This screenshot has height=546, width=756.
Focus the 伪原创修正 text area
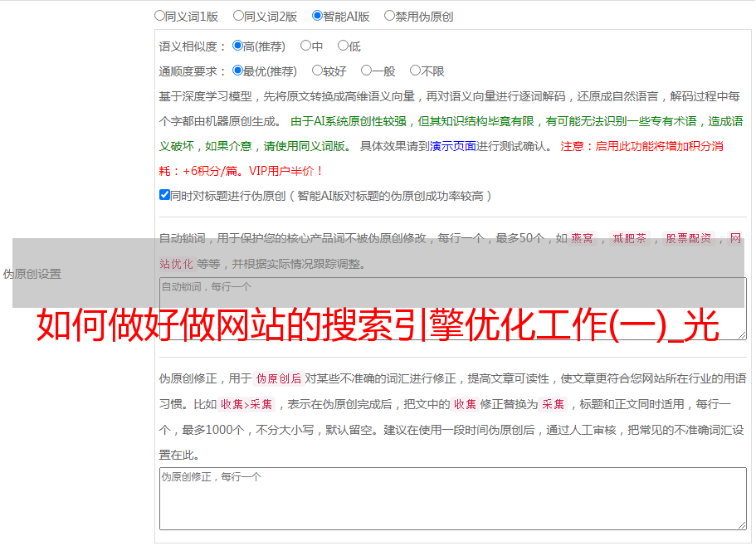tap(452, 498)
